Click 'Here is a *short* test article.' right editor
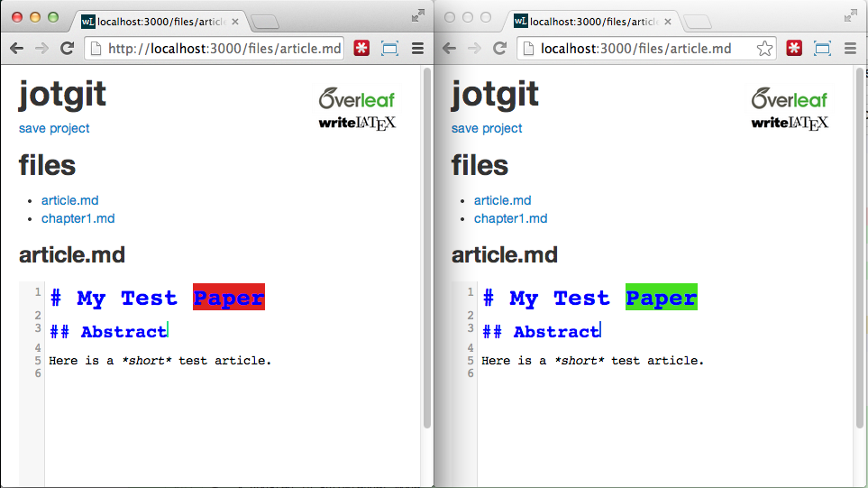 593,361
